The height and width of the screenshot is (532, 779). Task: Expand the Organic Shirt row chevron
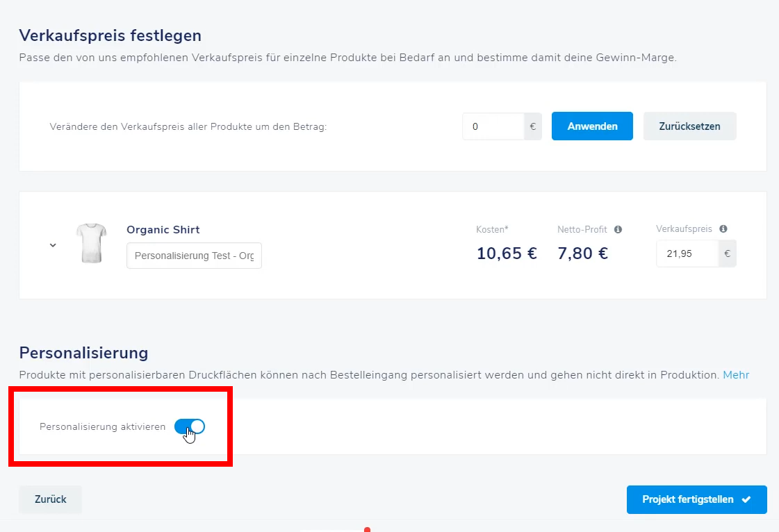pyautogui.click(x=53, y=245)
